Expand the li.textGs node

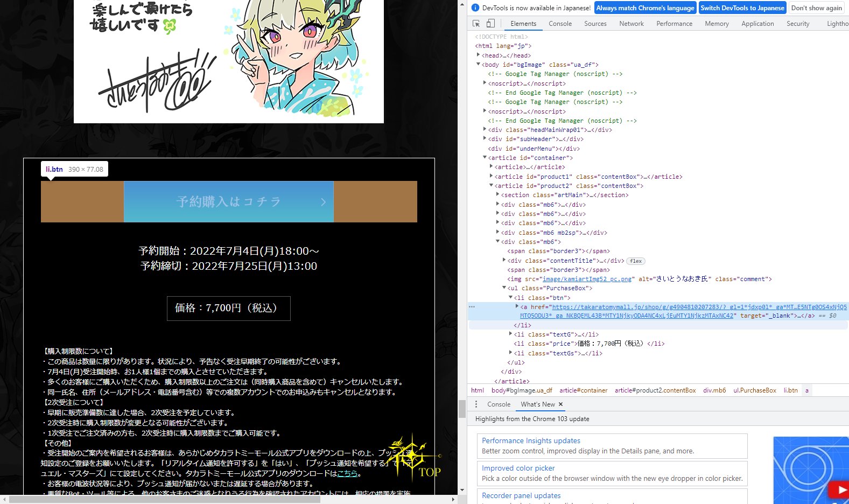(x=510, y=353)
